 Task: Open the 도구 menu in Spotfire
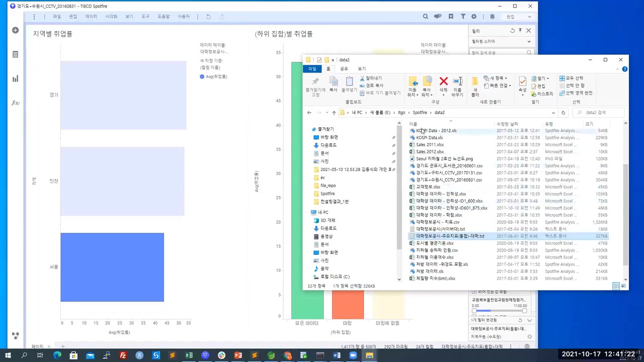[145, 16]
